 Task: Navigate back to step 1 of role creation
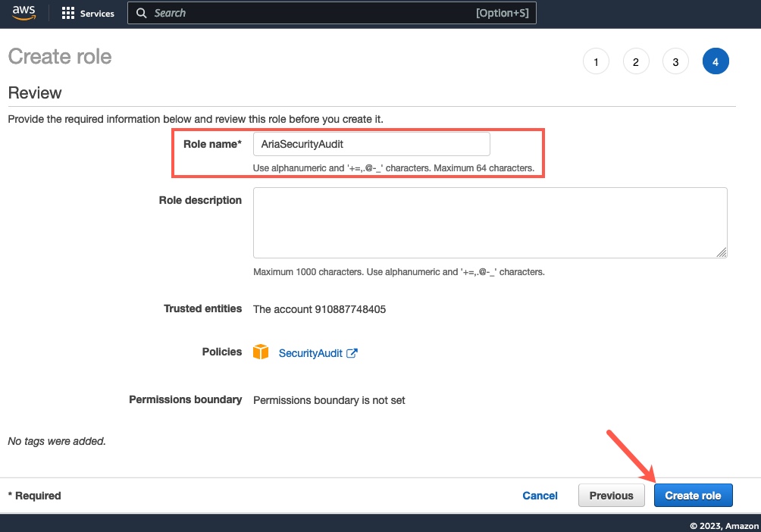[x=596, y=61]
